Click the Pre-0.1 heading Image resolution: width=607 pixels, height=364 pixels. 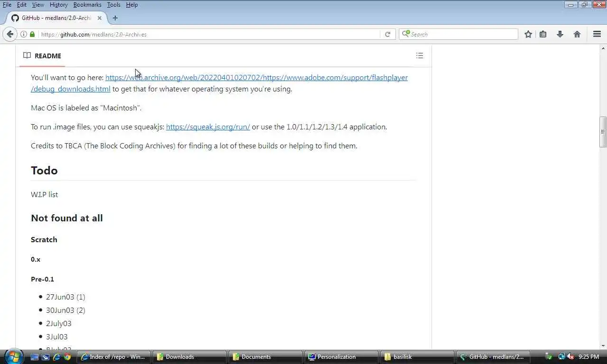point(42,279)
